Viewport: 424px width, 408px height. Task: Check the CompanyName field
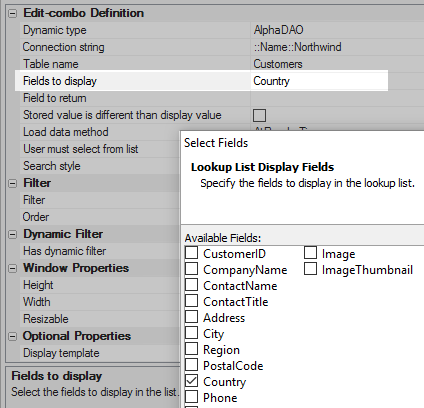191,269
